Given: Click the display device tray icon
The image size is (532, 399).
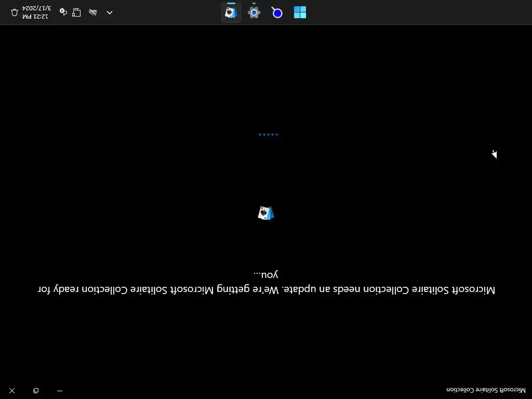Looking at the screenshot, I should (x=77, y=12).
